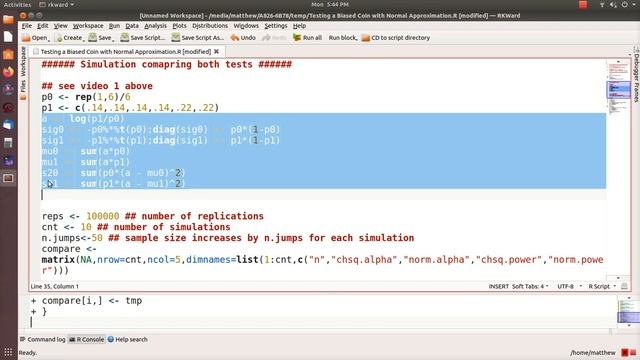Viewport: 640px width, 360px height.
Task: Open the power menu in top bar
Action: tap(625, 4)
